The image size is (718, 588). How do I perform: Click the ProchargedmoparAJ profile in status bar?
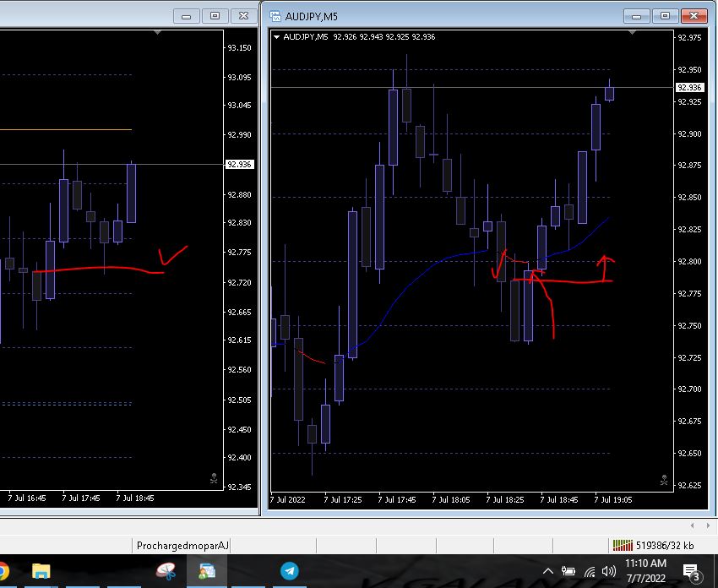pyautogui.click(x=182, y=546)
